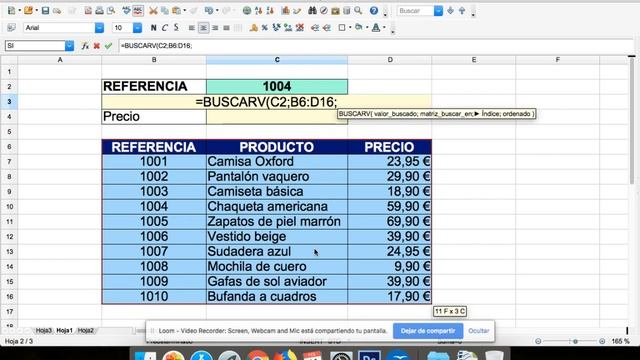Viewport: 640px width, 360px height.
Task: Open the print preview icon
Action: (x=111, y=11)
